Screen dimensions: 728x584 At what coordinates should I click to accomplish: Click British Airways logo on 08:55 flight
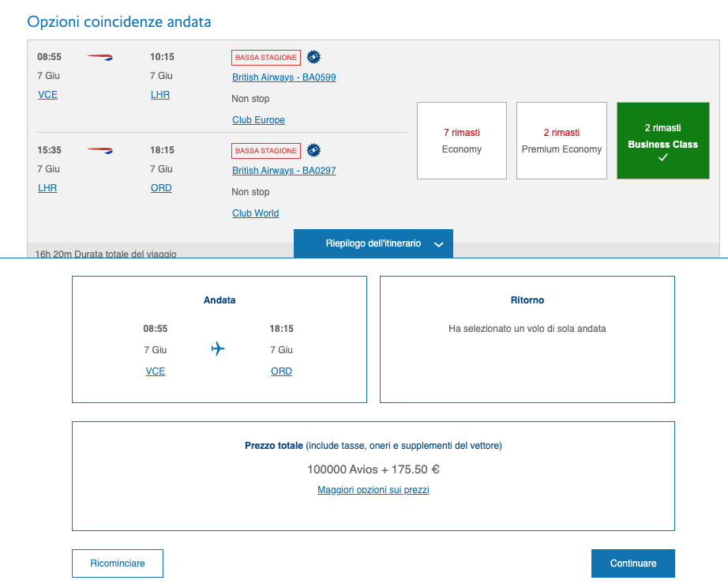(100, 57)
